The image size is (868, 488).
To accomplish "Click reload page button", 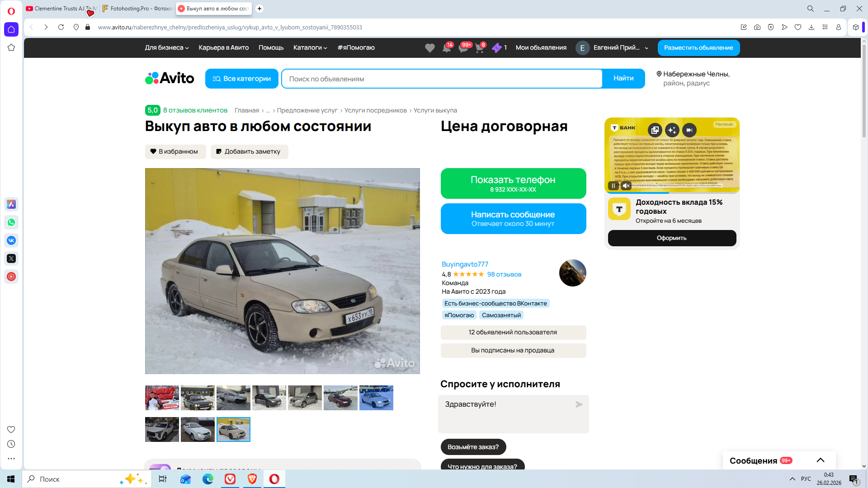I will [x=61, y=27].
